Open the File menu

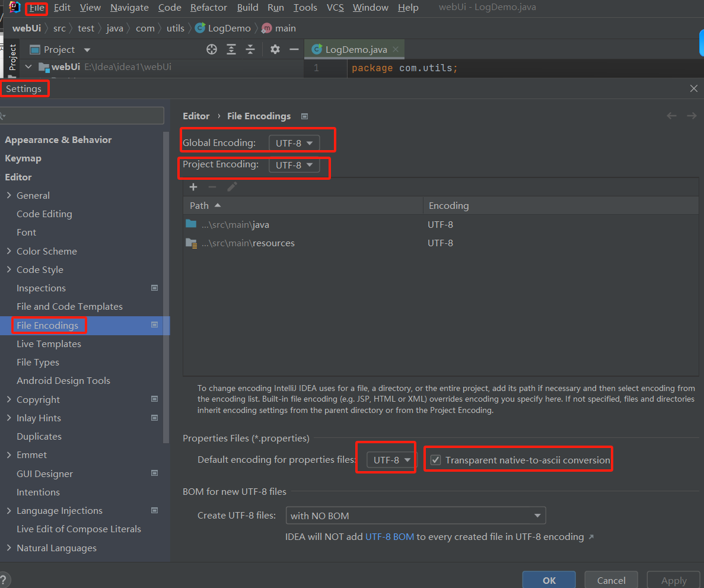click(x=37, y=8)
